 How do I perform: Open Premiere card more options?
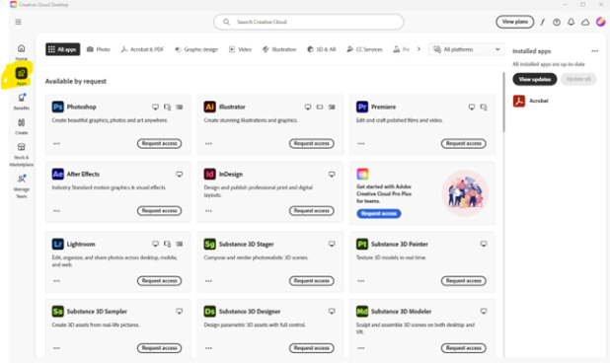[x=361, y=143]
